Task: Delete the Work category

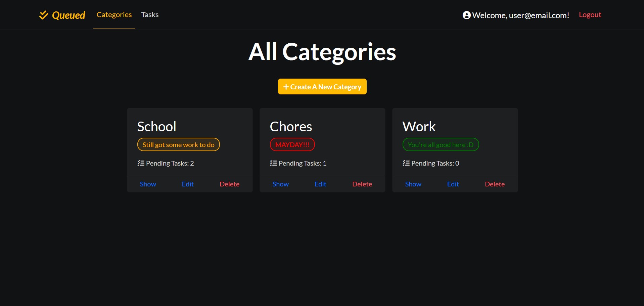Action: (x=495, y=184)
